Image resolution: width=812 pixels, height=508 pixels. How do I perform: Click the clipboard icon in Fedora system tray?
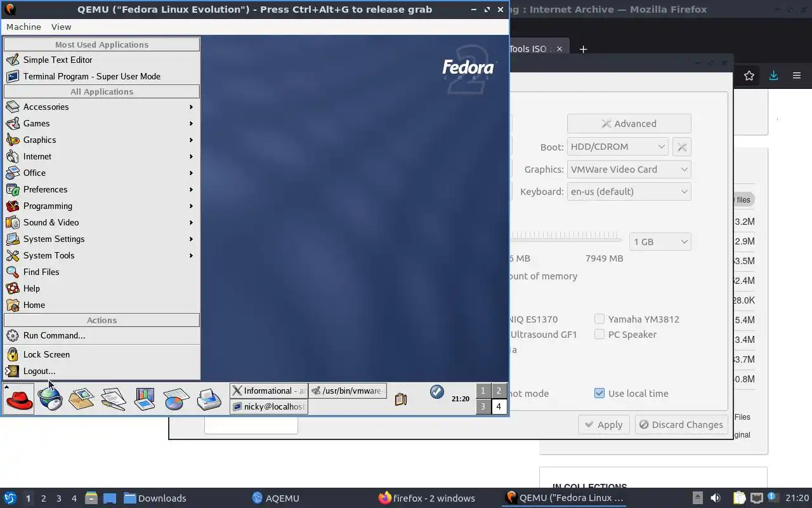[x=400, y=399]
